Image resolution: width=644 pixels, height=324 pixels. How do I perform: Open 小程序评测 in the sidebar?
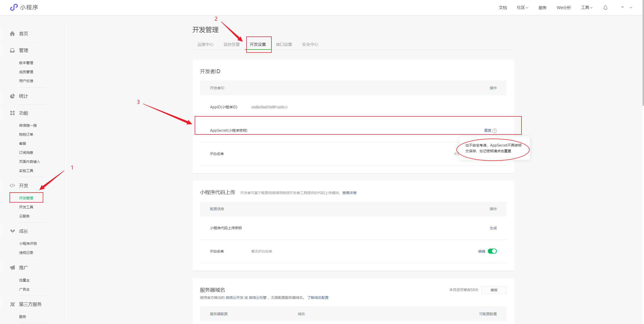point(28,244)
